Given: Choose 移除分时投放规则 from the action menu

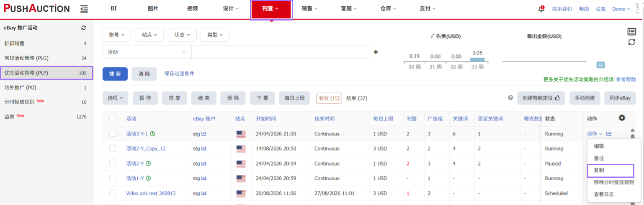Looking at the screenshot, I should (613, 182).
